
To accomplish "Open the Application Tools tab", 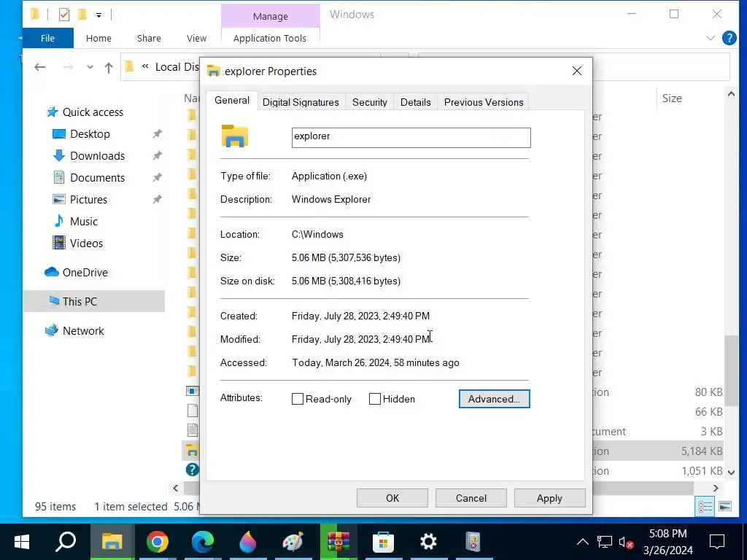I will point(270,38).
